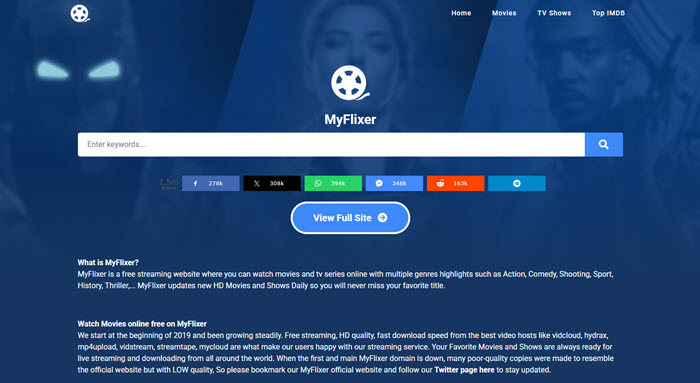Click the magnifier search button

click(x=604, y=144)
